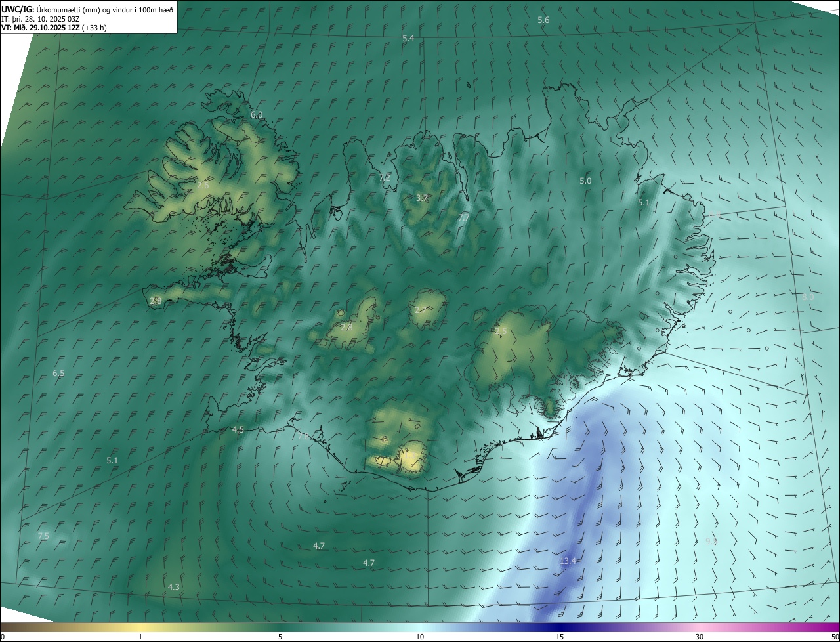Click the 6.5 value label
Screen dimensions: 840x642
pos(58,373)
